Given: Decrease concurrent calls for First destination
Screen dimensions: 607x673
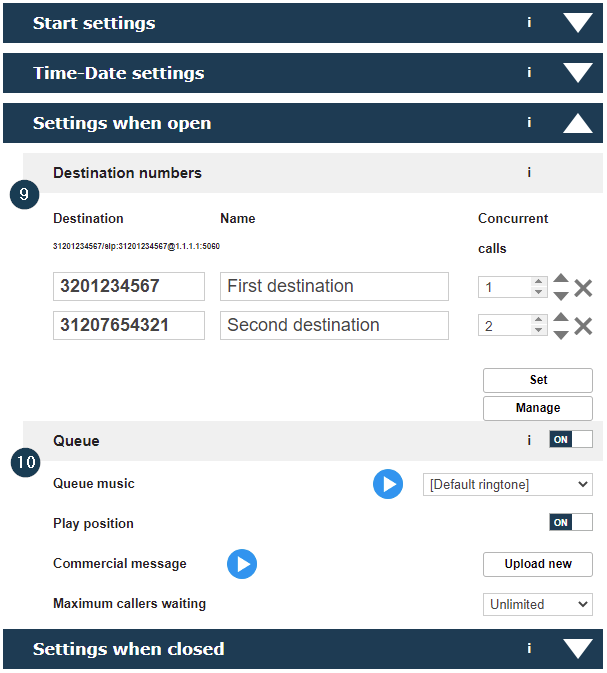Looking at the screenshot, I should pyautogui.click(x=538, y=292).
